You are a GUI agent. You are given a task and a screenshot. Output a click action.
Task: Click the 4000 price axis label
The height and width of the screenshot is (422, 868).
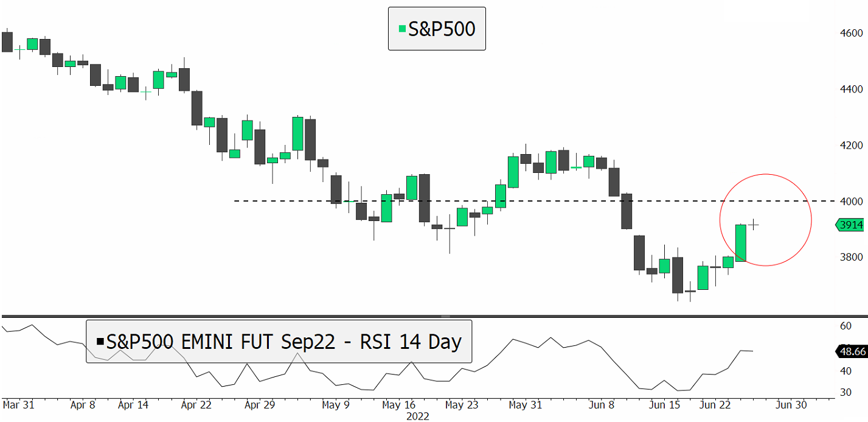pyautogui.click(x=850, y=202)
